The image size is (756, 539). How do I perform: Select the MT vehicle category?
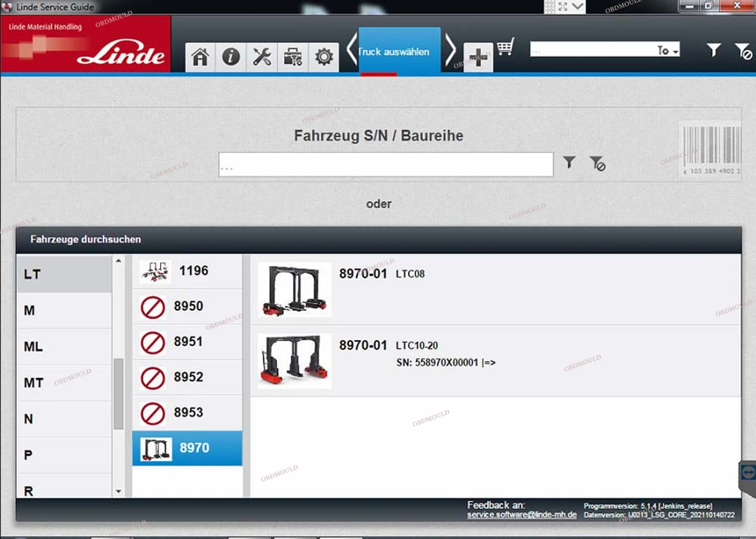64,383
